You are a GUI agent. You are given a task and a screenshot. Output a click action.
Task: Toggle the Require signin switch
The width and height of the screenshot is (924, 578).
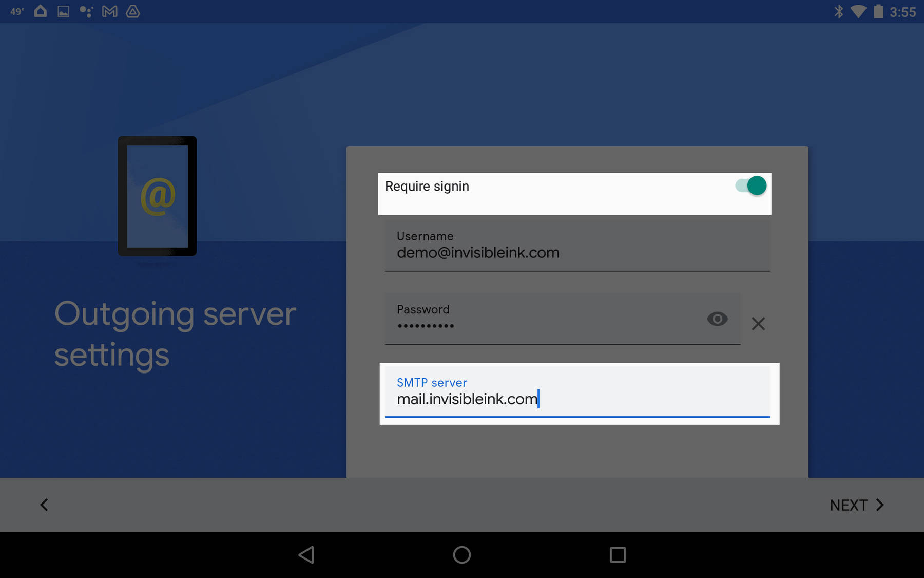750,185
